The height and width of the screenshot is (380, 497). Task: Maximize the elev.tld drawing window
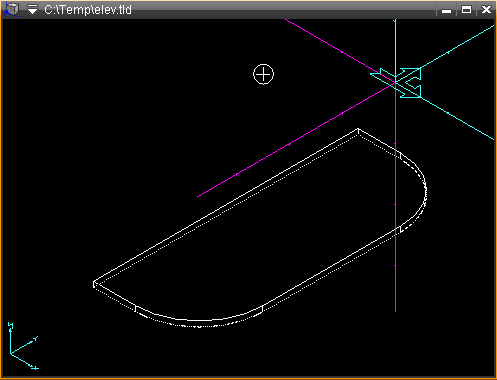tap(466, 10)
